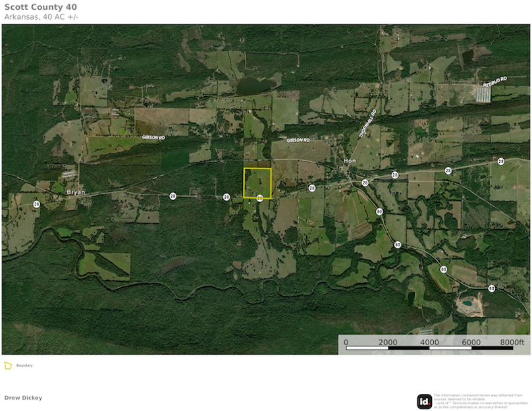This screenshot has width=532, height=411.
Task: Click the Scott County 40 title
Action: [40, 7]
